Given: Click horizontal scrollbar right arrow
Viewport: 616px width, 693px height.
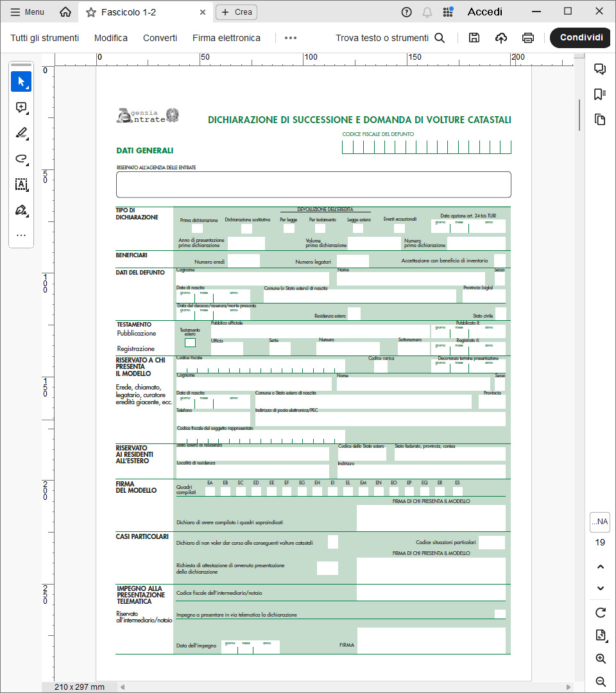Looking at the screenshot, I should tap(569, 687).
